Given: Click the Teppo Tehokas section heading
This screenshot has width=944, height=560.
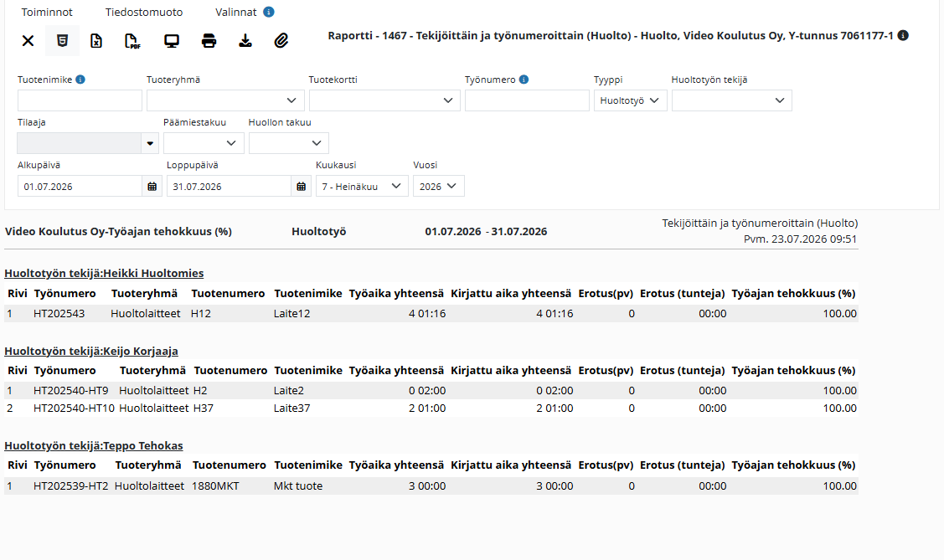Looking at the screenshot, I should click(x=93, y=445).
